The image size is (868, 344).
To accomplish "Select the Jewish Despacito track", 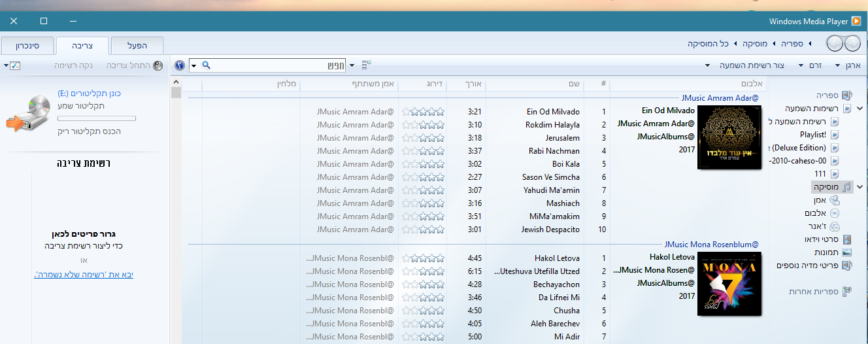I will tap(550, 230).
